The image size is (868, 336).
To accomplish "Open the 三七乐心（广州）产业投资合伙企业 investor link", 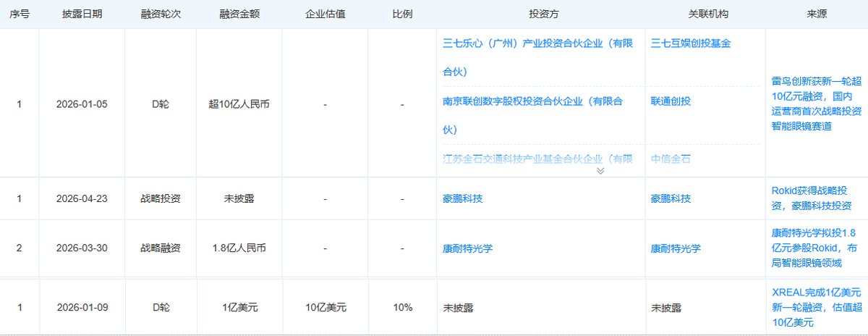I will click(538, 57).
